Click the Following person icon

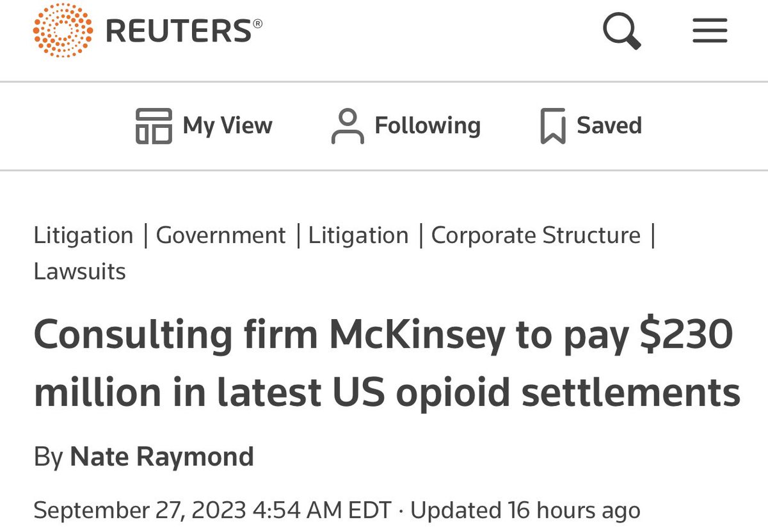[347, 126]
